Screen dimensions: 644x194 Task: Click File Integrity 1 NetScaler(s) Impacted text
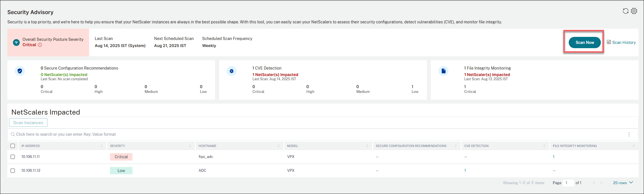[487, 75]
